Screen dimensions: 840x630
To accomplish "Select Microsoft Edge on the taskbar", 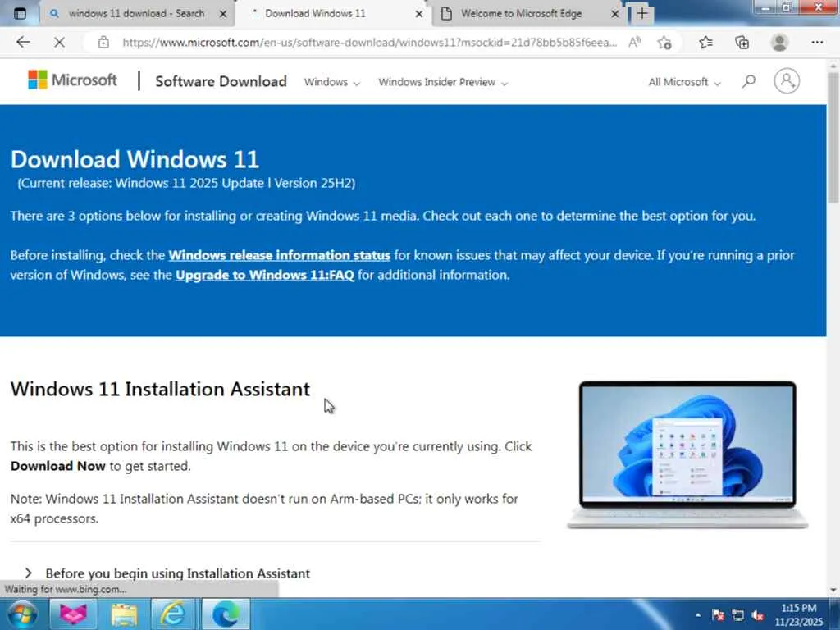I will (226, 614).
